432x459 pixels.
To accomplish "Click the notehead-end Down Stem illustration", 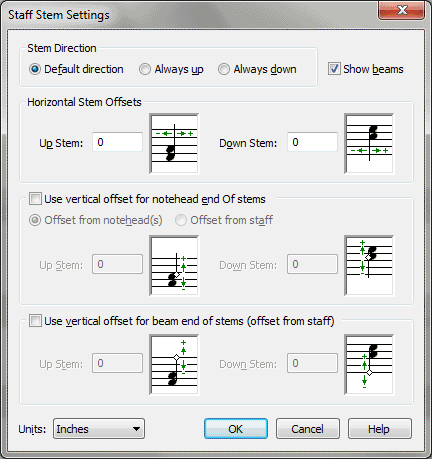I will click(x=369, y=266).
